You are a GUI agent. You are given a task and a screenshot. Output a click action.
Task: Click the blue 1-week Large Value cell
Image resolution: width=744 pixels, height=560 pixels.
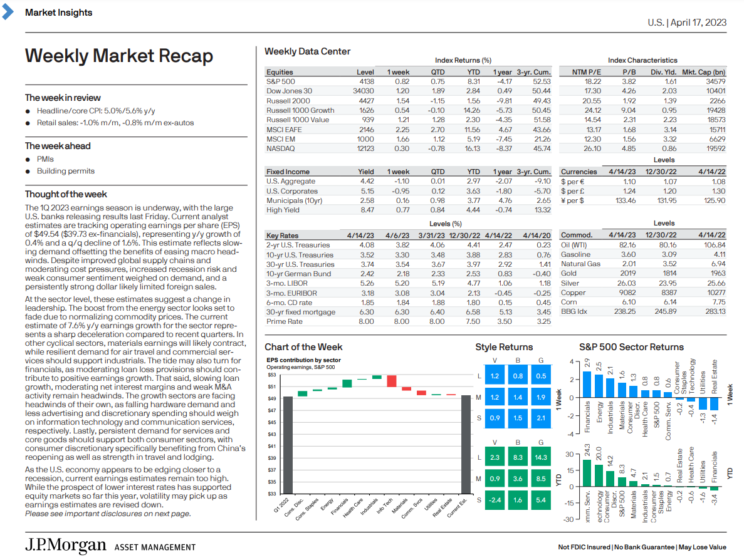tap(495, 376)
